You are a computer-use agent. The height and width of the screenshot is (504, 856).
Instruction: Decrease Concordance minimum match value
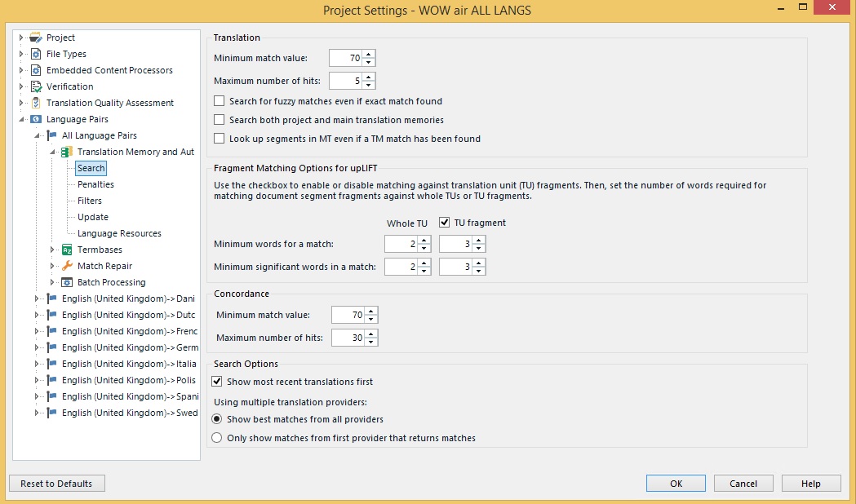[x=370, y=319]
